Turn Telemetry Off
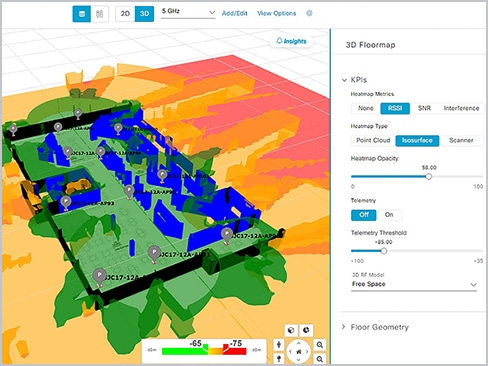Screen dimensions: 488x366 364,215
